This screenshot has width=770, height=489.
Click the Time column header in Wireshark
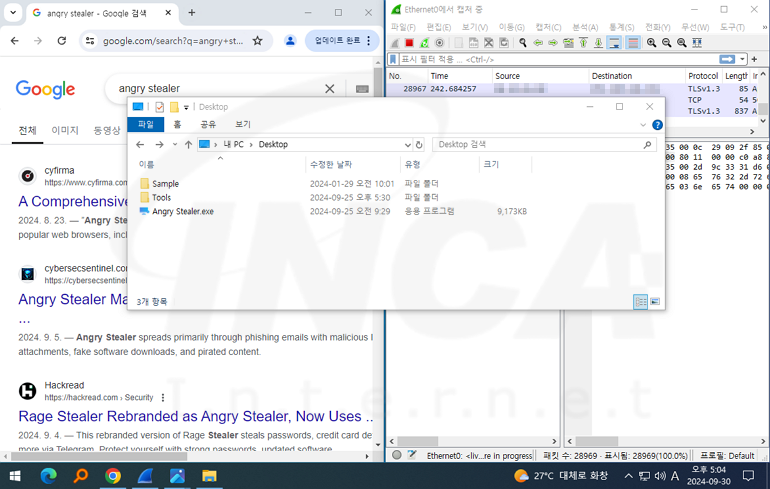459,76
